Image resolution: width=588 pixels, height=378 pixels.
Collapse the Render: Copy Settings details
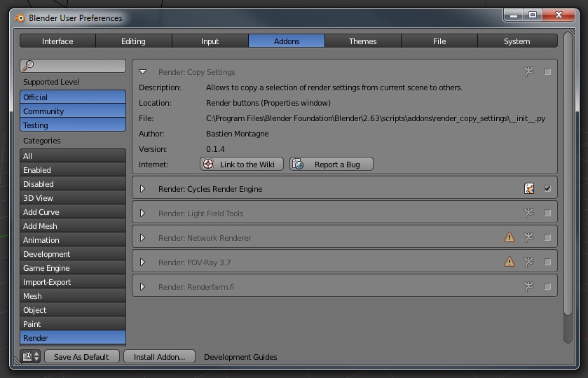coord(142,71)
